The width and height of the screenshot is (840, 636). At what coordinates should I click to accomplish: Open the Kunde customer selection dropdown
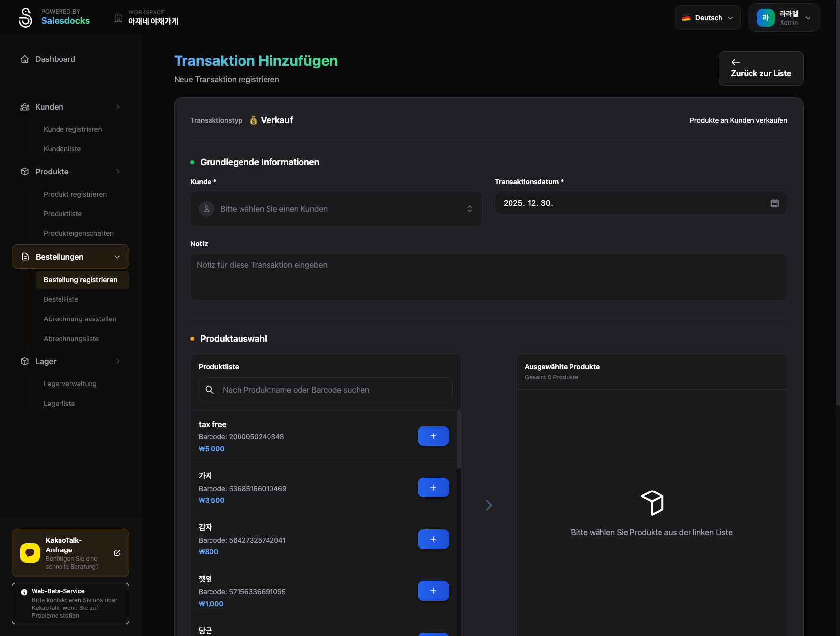tap(336, 209)
